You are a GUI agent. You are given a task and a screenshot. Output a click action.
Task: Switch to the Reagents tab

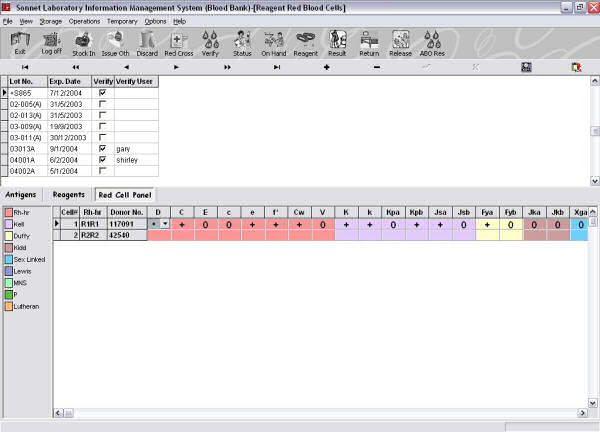(x=68, y=194)
